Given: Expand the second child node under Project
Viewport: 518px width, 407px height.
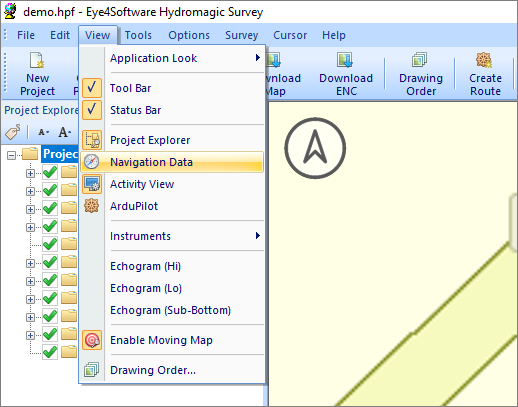Looking at the screenshot, I should point(30,191).
